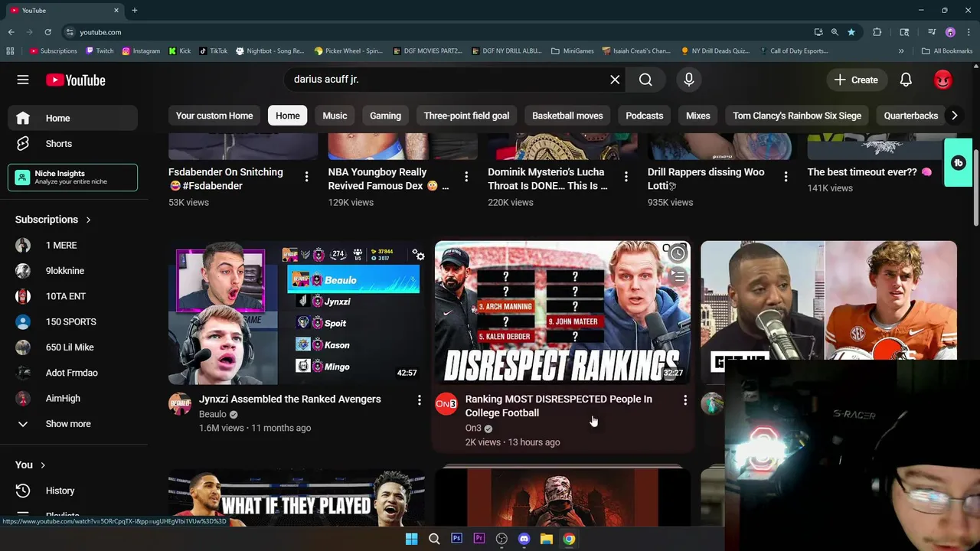This screenshot has height=551, width=980.
Task: Open the 150 SPORTS subscription
Action: 73,322
